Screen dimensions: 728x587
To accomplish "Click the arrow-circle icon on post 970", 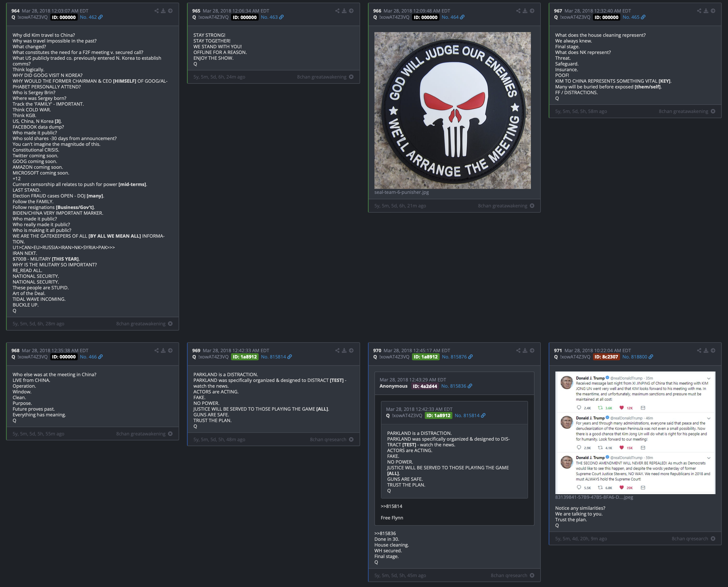I will click(x=532, y=350).
